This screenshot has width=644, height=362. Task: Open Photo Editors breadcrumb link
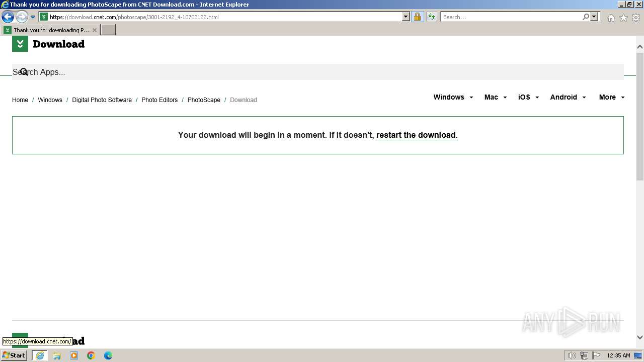[159, 100]
